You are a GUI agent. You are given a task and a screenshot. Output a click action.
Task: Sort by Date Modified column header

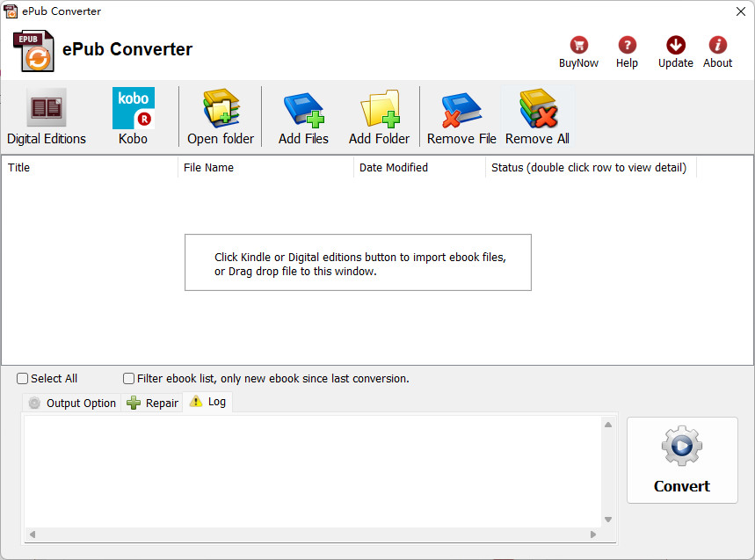click(419, 168)
